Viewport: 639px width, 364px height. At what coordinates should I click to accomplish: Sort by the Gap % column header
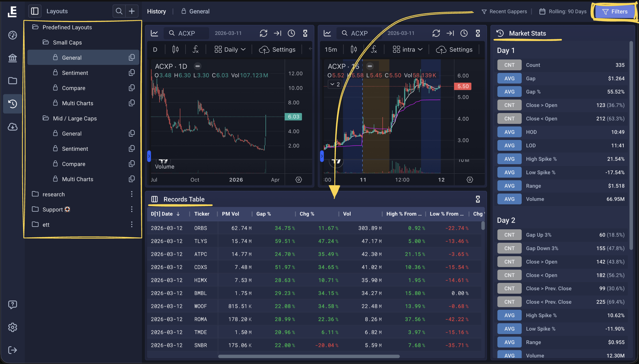coord(264,214)
